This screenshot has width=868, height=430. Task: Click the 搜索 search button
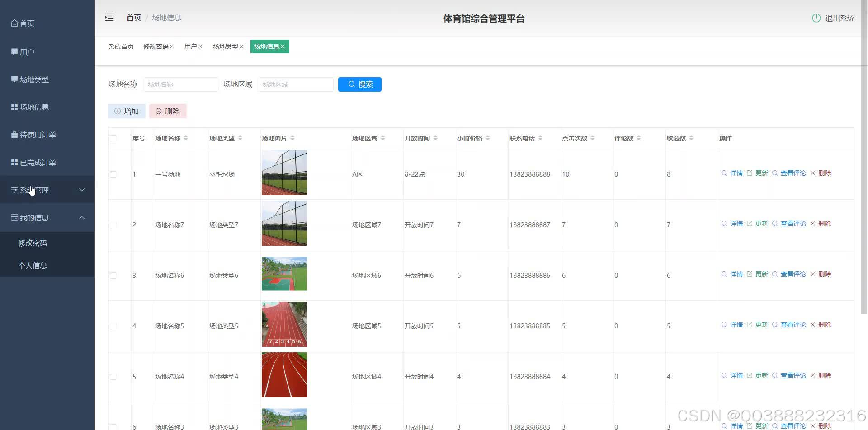coord(360,84)
